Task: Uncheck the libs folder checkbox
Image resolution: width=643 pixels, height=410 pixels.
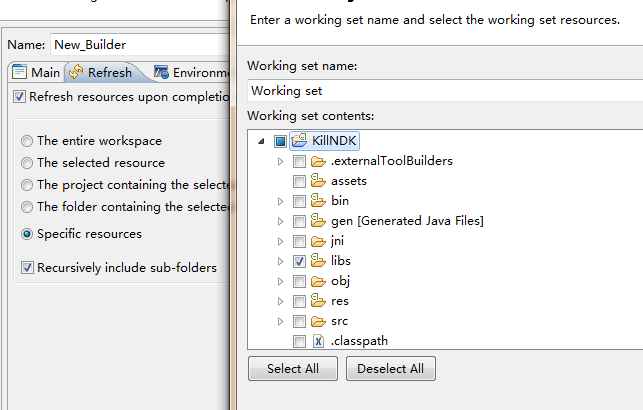Action: 299,261
